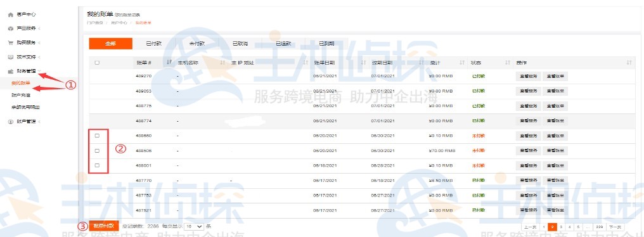Go to page 3 in pagination
Screen dimensions: 644x237
tap(560, 227)
